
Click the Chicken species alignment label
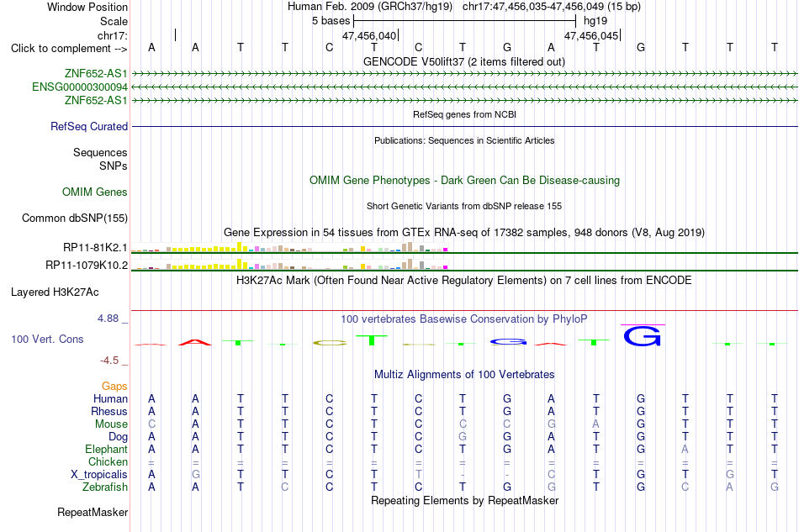tap(108, 461)
